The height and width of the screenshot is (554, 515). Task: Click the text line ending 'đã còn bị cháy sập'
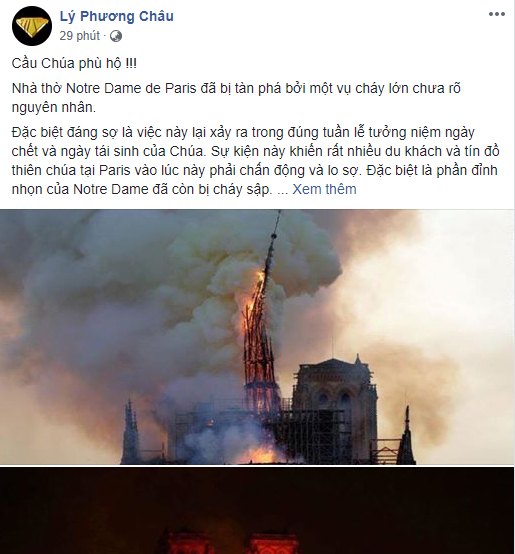(142, 189)
